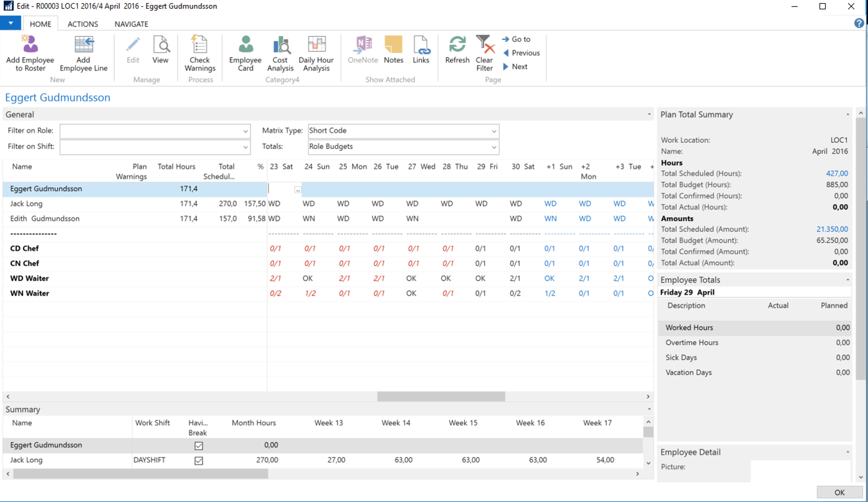The image size is (868, 502).
Task: Expand the Matrix Type dropdown
Action: (494, 132)
